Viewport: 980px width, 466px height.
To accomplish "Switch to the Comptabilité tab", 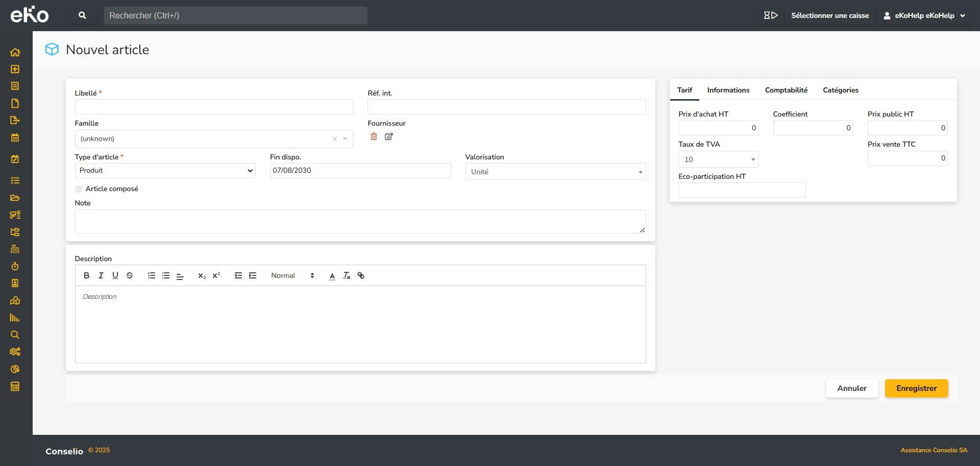I will pos(786,90).
